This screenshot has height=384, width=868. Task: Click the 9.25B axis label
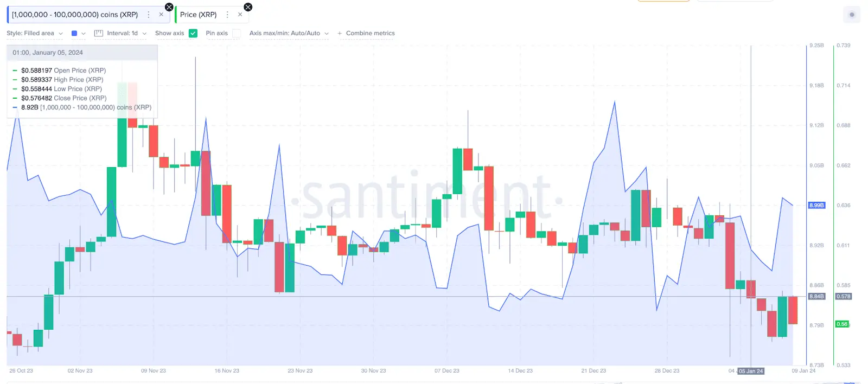816,46
